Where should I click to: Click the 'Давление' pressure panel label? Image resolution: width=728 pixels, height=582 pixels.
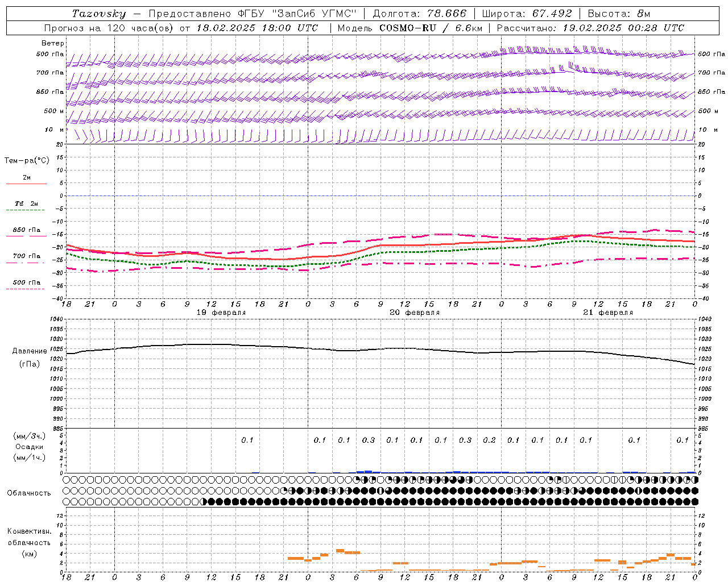pyautogui.click(x=30, y=351)
